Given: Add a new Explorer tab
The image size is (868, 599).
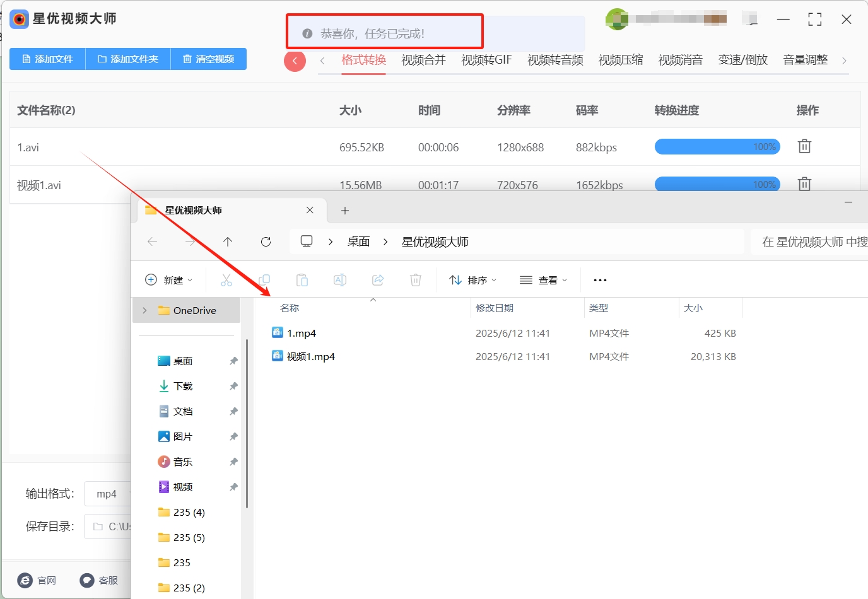Looking at the screenshot, I should (x=344, y=211).
